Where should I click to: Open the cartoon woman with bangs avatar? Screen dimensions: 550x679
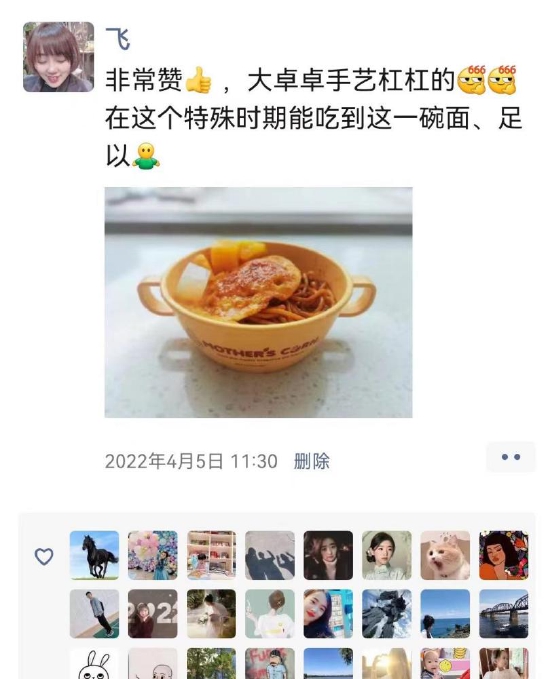click(x=504, y=555)
